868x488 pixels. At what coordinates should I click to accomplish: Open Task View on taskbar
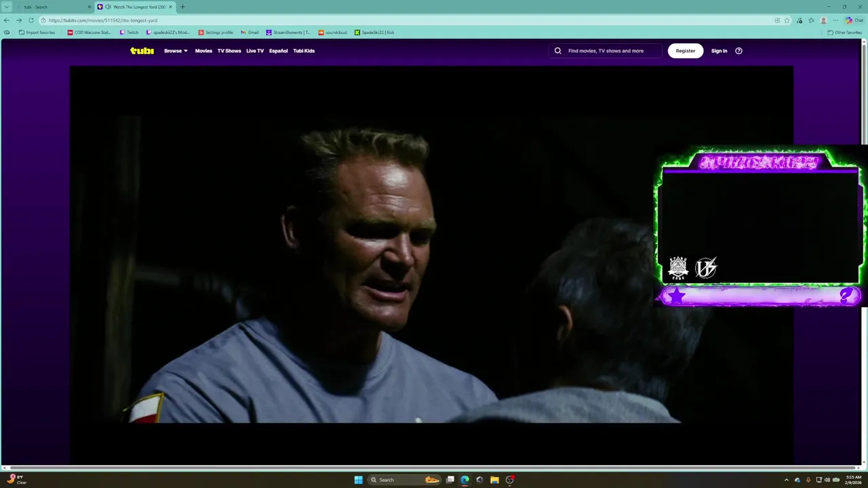pos(450,480)
